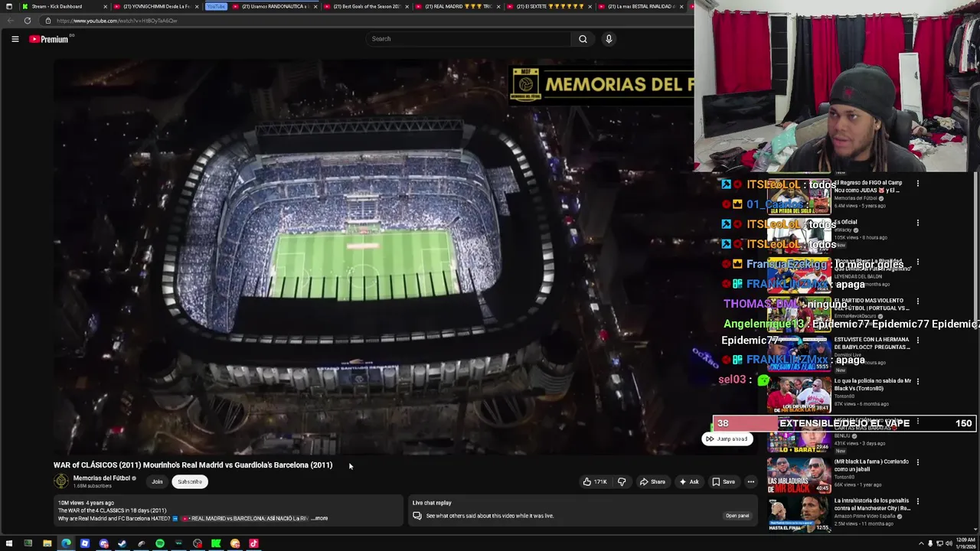Open Mr Black la fama thumbnail
The width and height of the screenshot is (980, 551).
pyautogui.click(x=798, y=475)
